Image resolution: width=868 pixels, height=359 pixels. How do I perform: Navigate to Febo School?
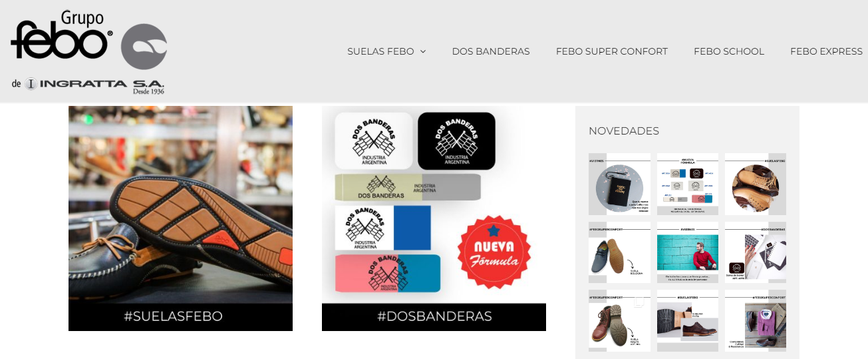pyautogui.click(x=729, y=51)
